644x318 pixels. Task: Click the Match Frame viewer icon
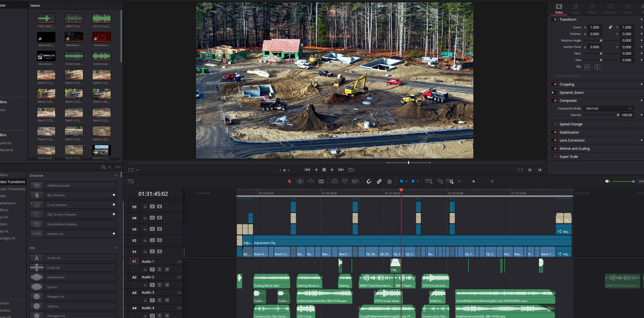point(521,170)
